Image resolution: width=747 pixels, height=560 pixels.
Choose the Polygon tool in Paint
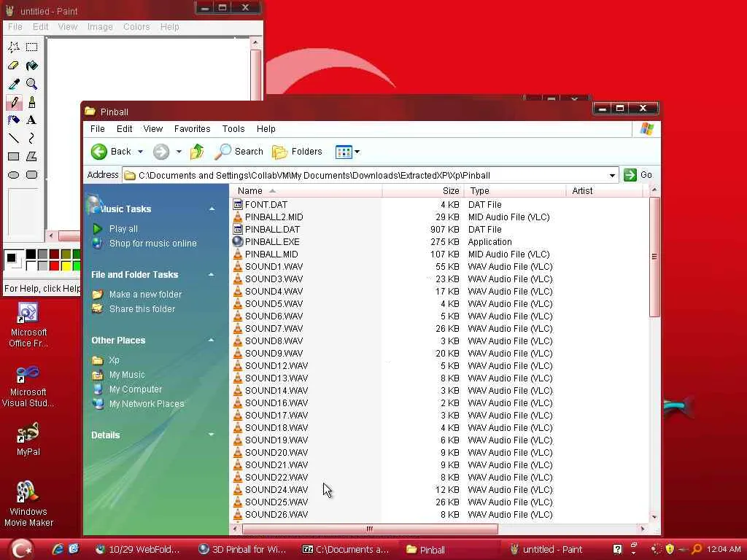coord(32,156)
